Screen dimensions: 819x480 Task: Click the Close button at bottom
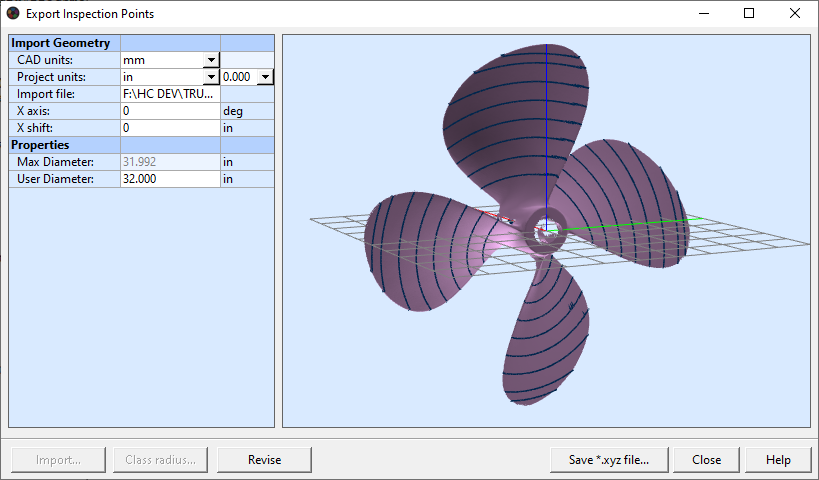point(706,460)
